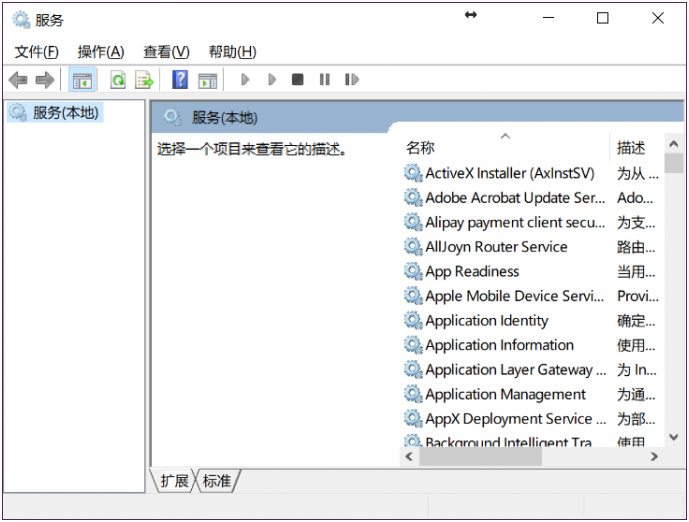Click gear icon beside Application Identity
The height and width of the screenshot is (522, 689).
coord(413,321)
